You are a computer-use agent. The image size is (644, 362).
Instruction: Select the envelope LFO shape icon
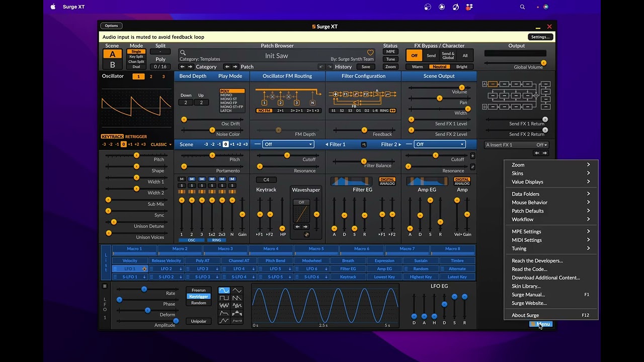coord(224,313)
